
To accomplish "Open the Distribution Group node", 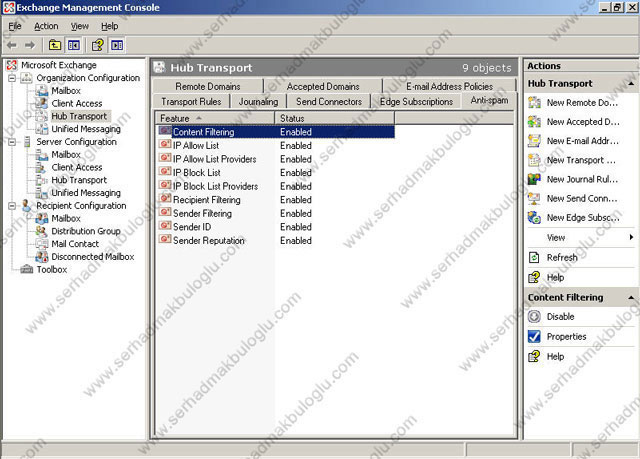I will (86, 231).
